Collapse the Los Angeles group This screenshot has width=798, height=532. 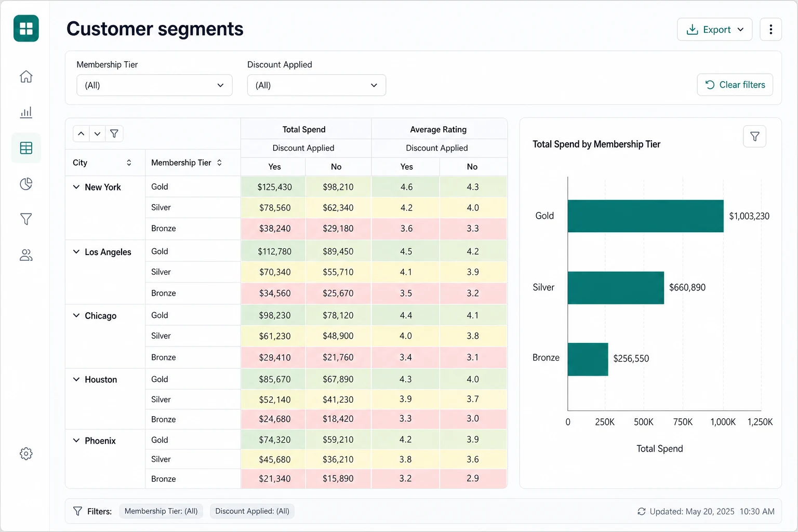pos(76,252)
